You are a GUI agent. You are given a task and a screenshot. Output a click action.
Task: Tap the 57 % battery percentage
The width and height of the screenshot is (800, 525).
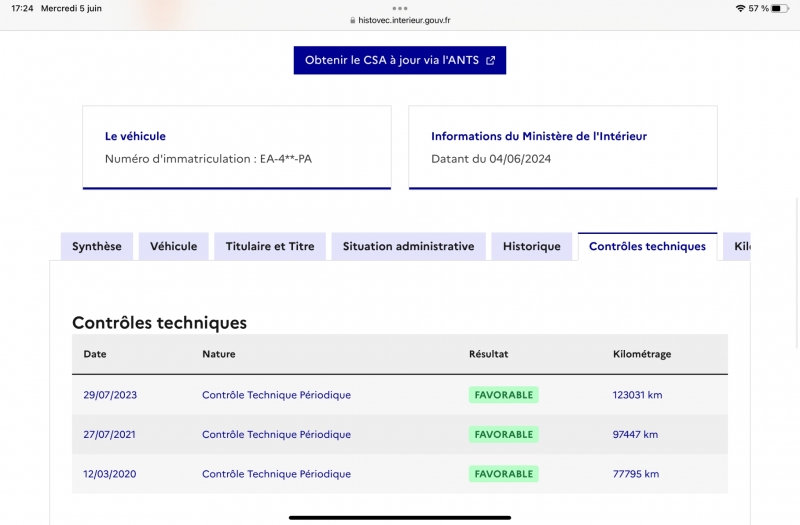point(758,8)
